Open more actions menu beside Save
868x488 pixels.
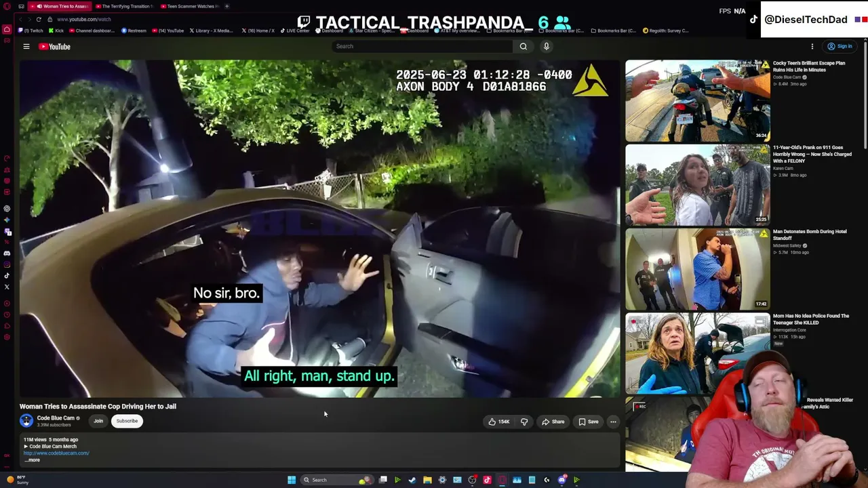[613, 422]
